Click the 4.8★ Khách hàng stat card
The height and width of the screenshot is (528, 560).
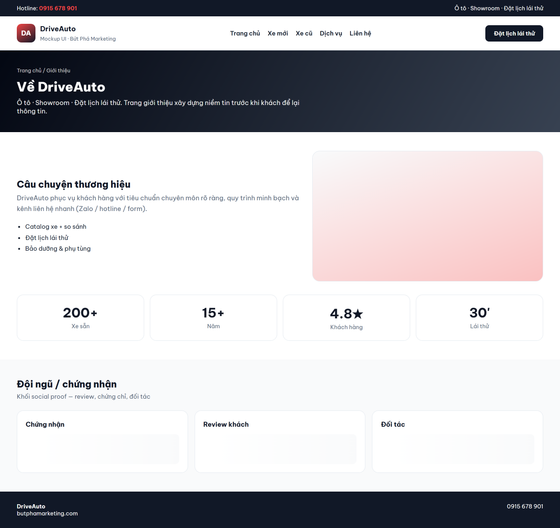tap(346, 318)
